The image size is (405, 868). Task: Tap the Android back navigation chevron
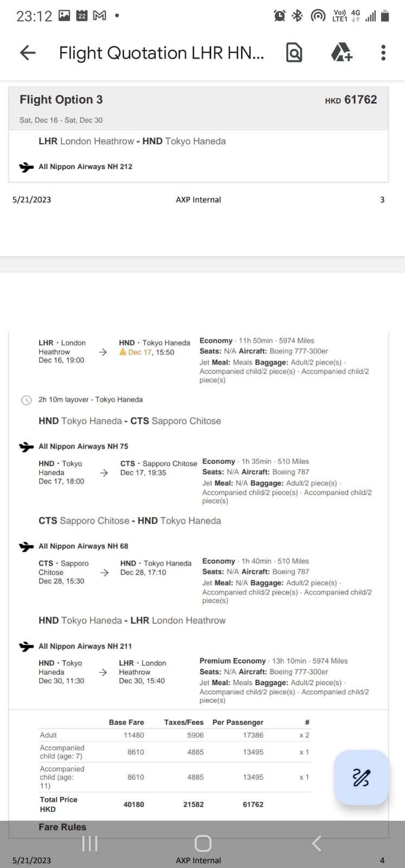click(x=317, y=843)
